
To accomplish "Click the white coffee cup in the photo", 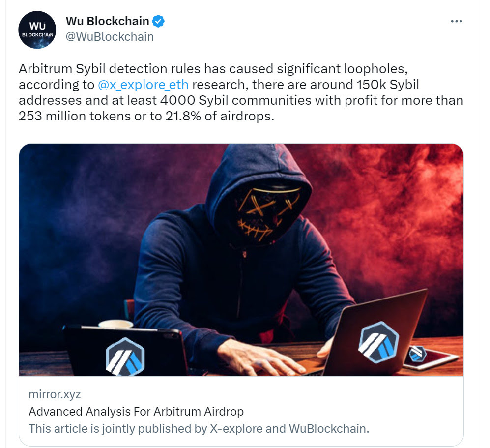I will 115,324.
